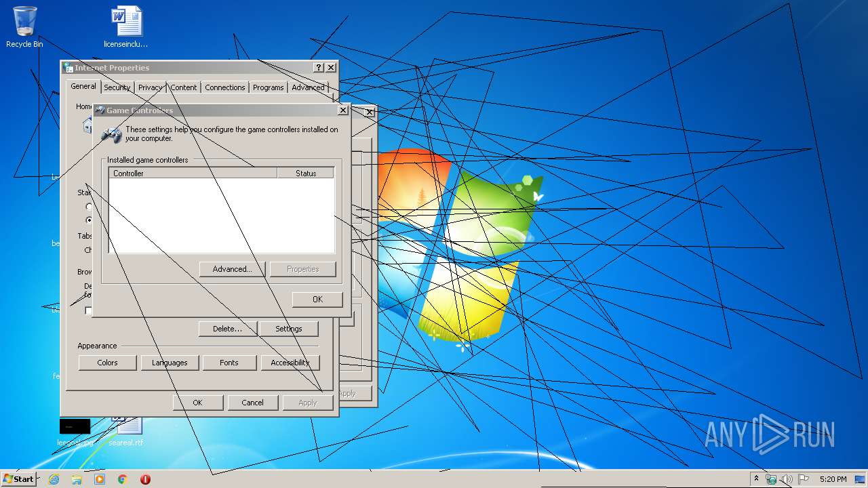
Task: Click the Game Controllers title bar icon
Action: point(100,110)
